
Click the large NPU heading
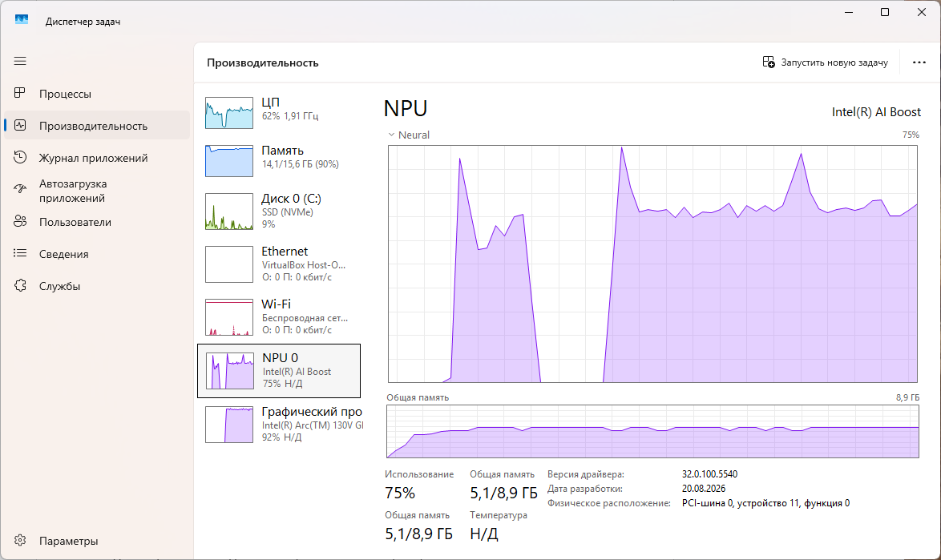point(406,108)
